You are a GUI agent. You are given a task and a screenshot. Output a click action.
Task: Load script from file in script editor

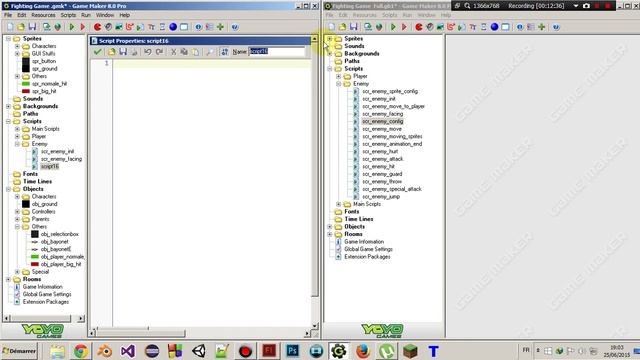click(112, 52)
